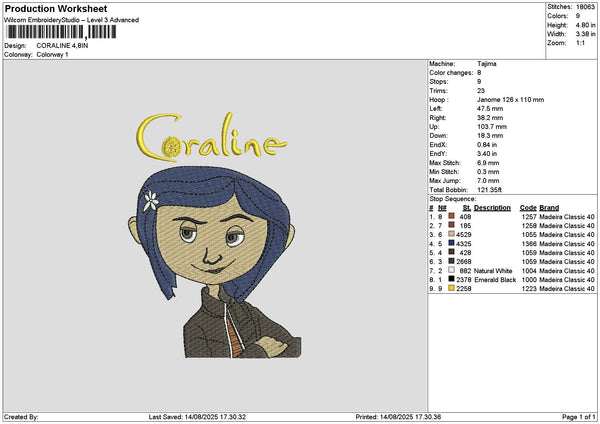This screenshot has width=600, height=424.
Task: Click the yellow swatch in stop 9
Action: 452,288
